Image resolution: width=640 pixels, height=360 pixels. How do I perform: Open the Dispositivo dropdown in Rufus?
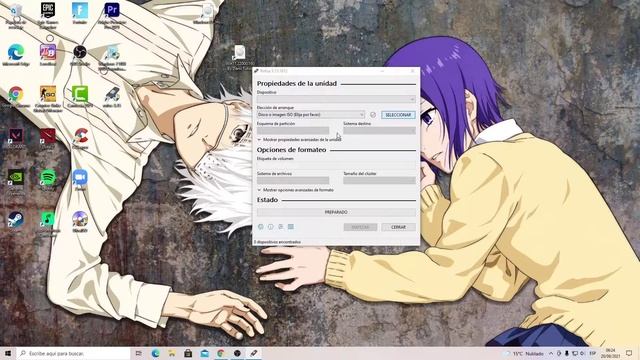point(336,99)
